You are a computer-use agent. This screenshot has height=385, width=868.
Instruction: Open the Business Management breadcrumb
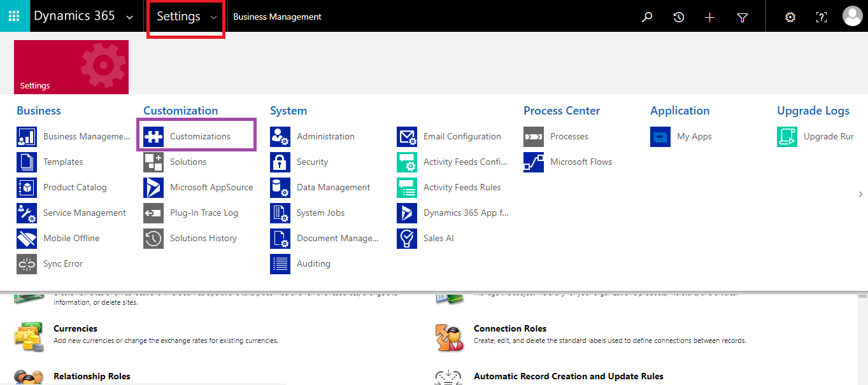[278, 17]
